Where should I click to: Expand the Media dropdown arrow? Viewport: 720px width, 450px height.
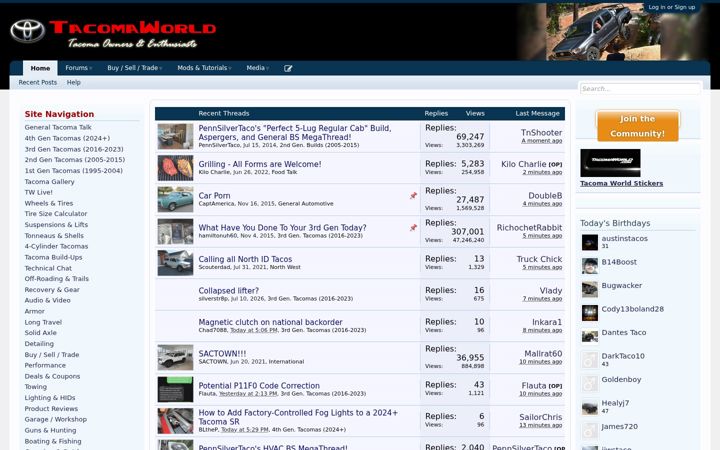[x=268, y=68]
